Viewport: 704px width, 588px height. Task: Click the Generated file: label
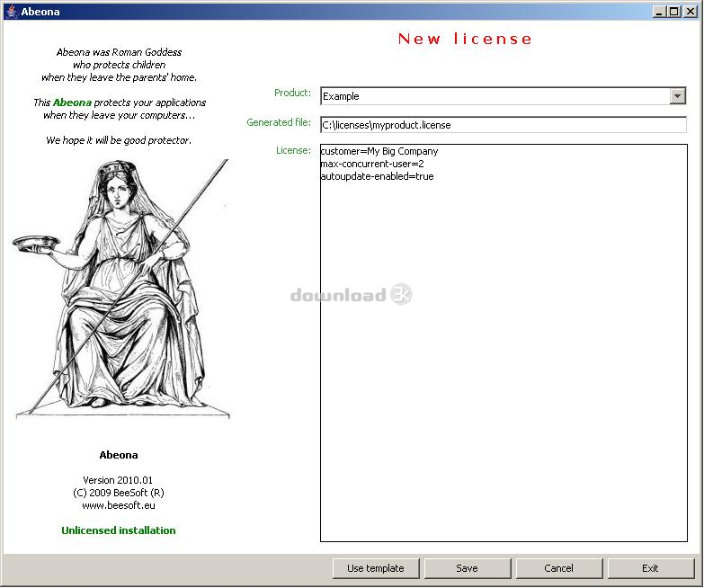(279, 122)
